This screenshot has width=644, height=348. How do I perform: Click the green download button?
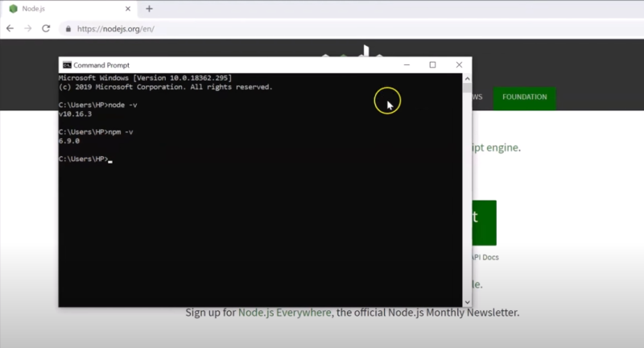tap(481, 222)
